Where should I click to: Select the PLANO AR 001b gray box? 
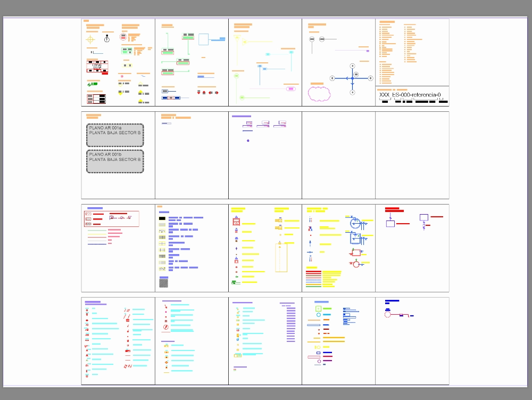[115, 161]
